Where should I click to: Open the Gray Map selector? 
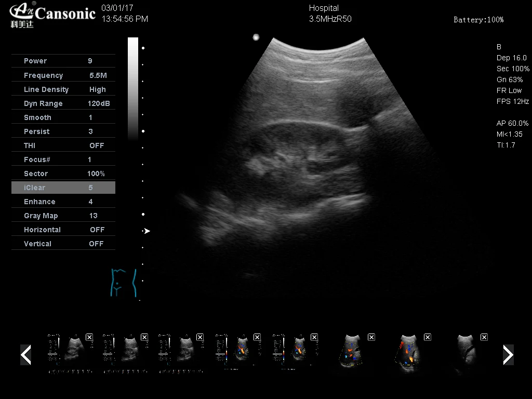[x=63, y=215]
